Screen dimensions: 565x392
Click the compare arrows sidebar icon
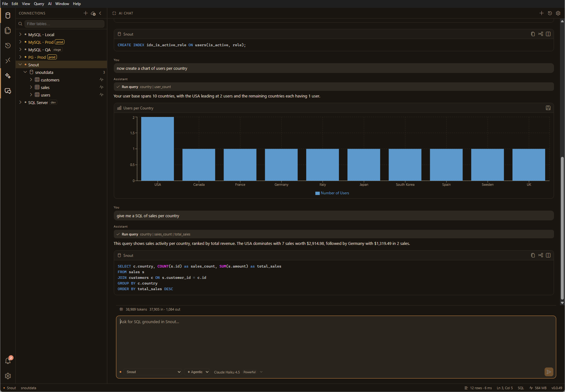pos(8,60)
